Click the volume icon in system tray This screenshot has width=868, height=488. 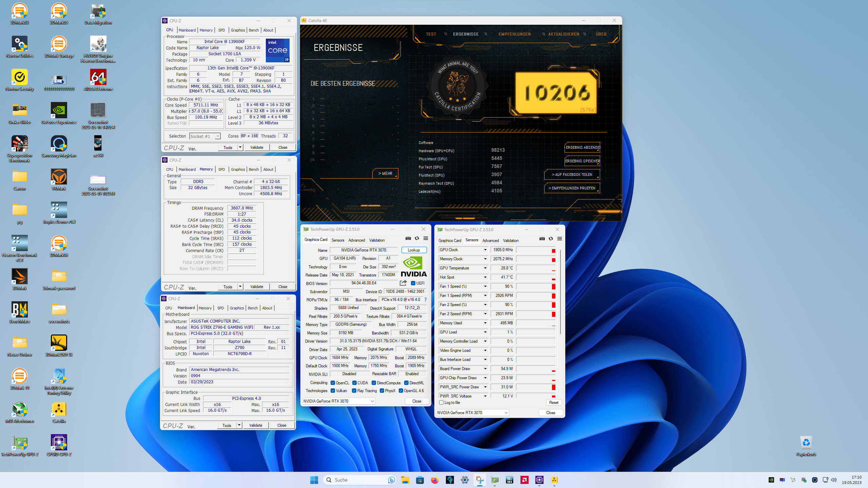coord(834,480)
